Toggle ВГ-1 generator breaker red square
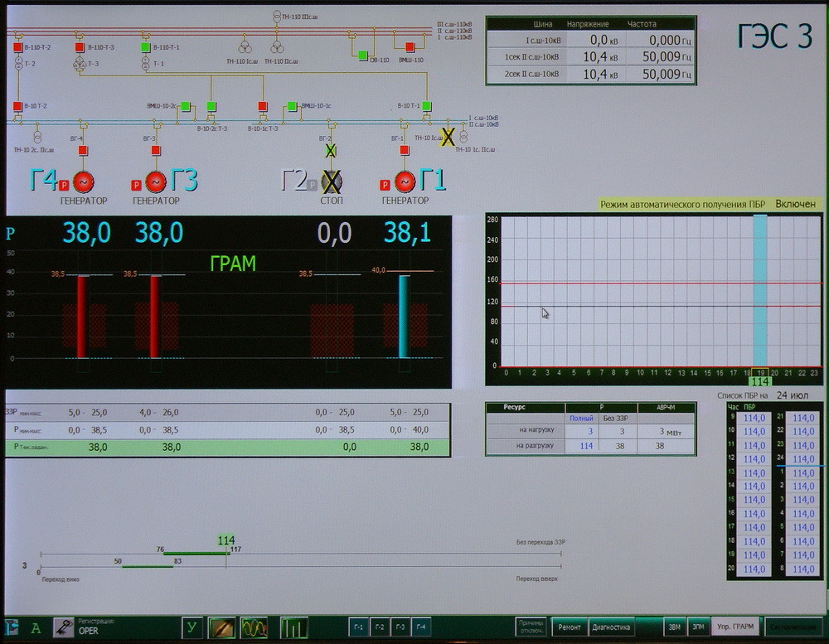829x644 pixels. 405,150
